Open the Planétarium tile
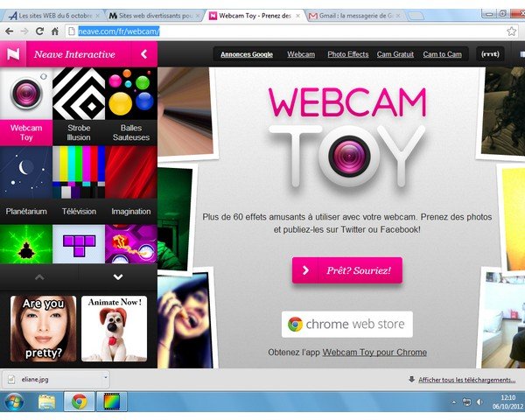 pos(26,185)
